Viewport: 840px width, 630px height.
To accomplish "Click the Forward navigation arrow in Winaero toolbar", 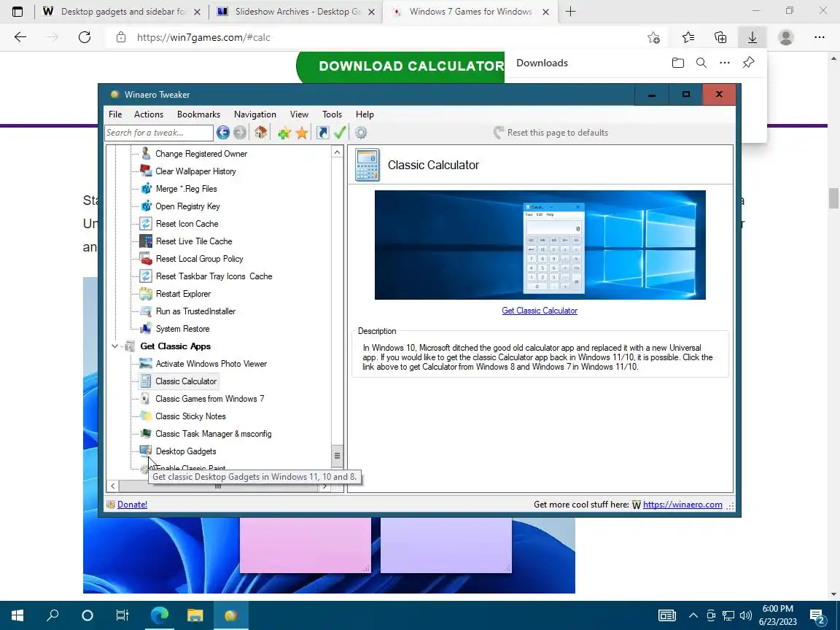I will pyautogui.click(x=240, y=132).
